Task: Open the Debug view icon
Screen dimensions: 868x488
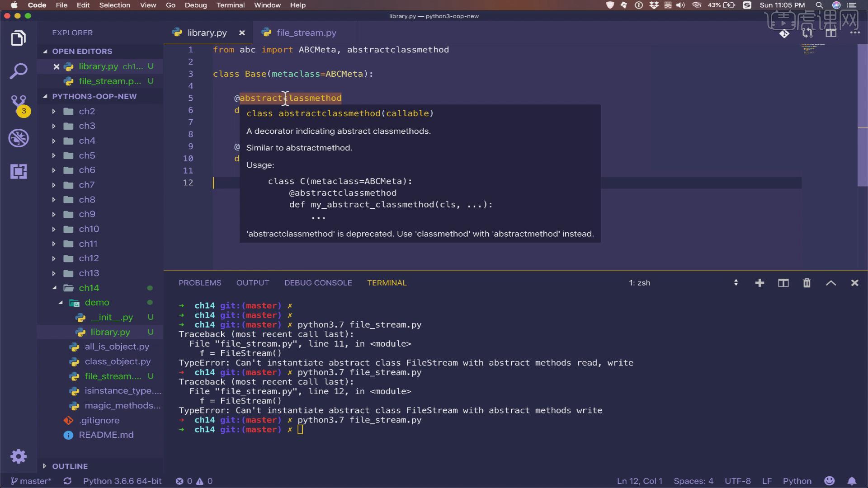Action: pyautogui.click(x=18, y=138)
